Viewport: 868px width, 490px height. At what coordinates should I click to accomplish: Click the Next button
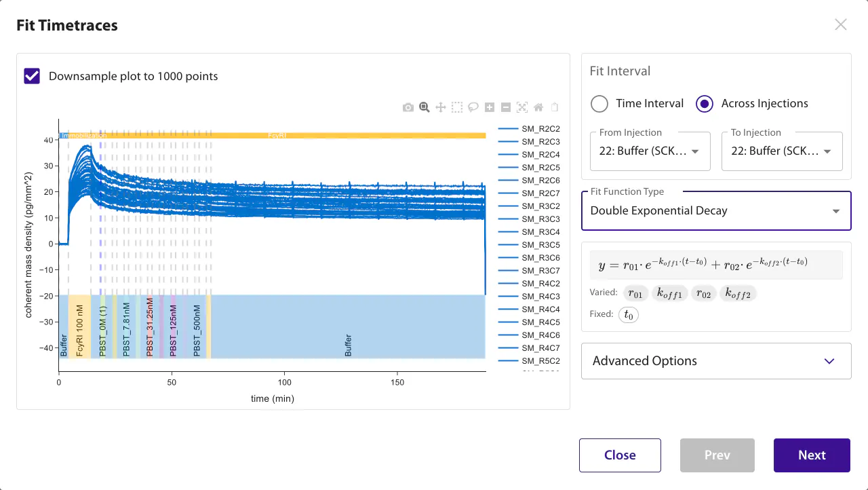click(x=812, y=455)
